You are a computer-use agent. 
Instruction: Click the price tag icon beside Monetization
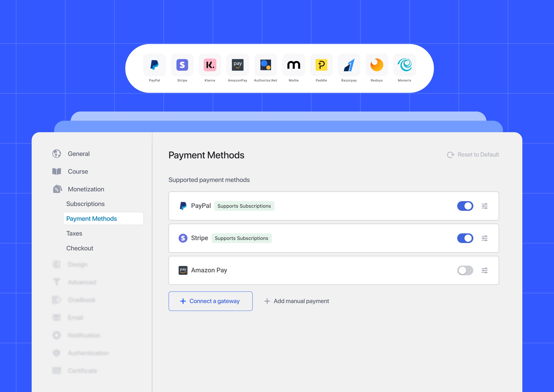(x=57, y=189)
